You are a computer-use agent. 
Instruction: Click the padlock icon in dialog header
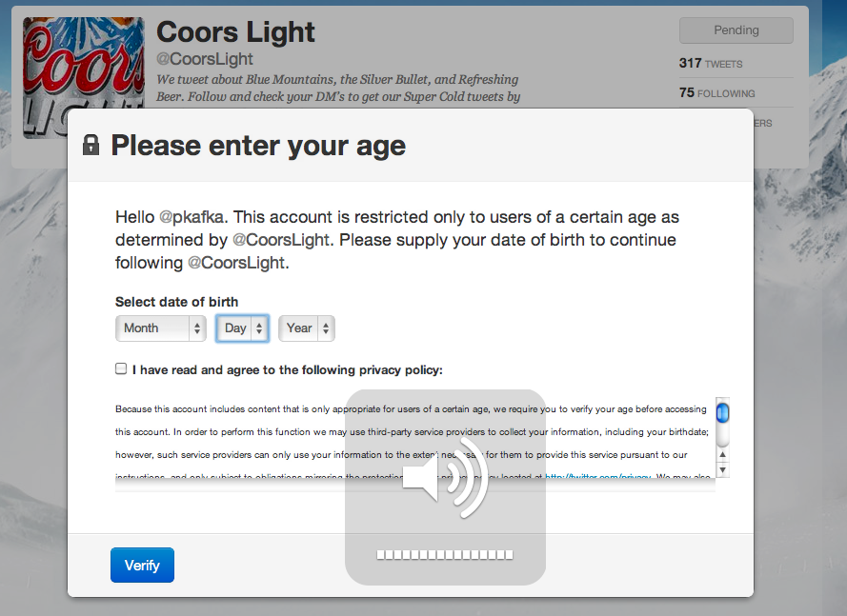91,145
